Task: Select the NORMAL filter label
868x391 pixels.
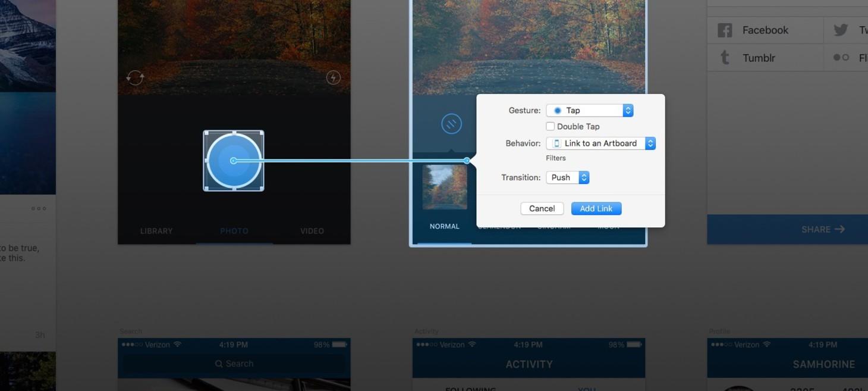Action: coord(445,226)
